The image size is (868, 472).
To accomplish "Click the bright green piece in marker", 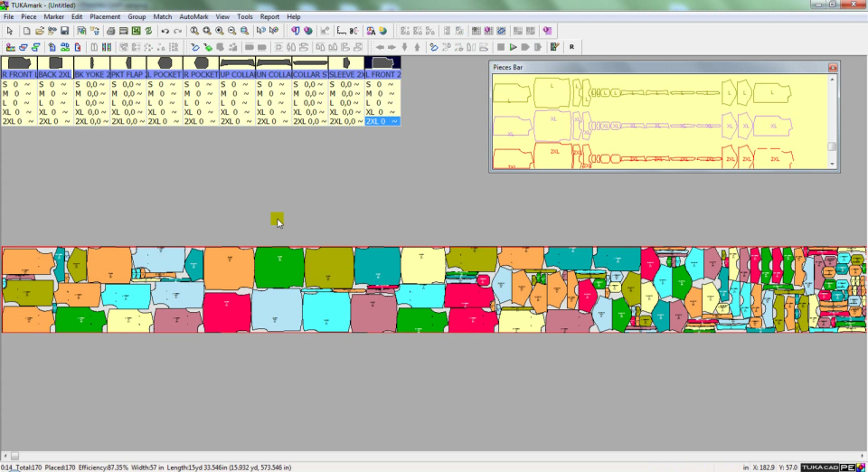I will 279,268.
